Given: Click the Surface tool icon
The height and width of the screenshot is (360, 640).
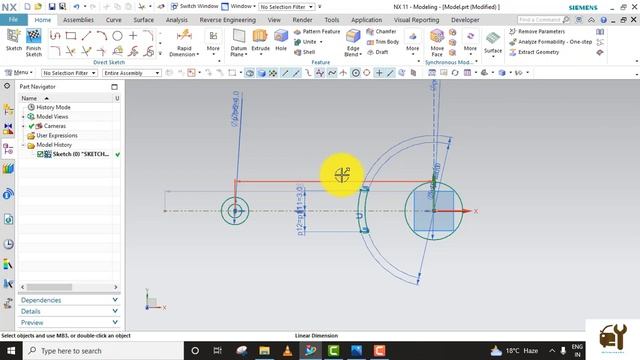Looking at the screenshot, I should [x=493, y=39].
